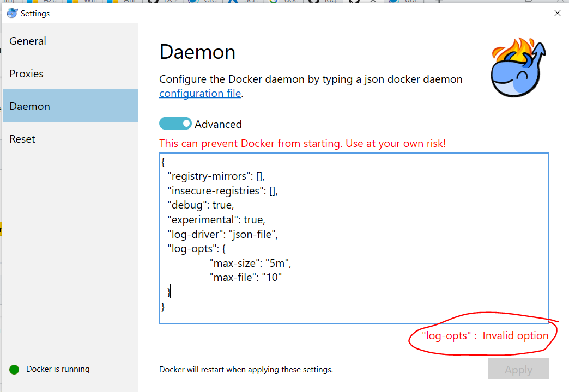Click the red risk warning message
569x392 pixels.
pyautogui.click(x=302, y=144)
